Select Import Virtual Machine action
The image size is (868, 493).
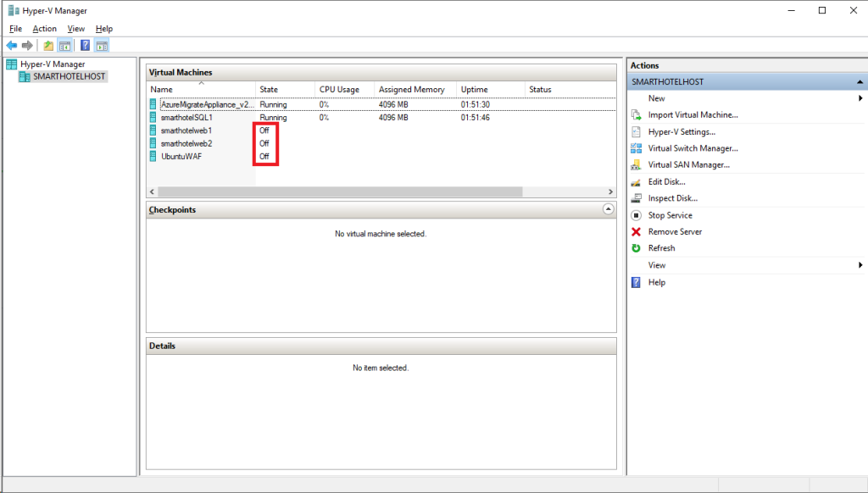click(x=693, y=115)
